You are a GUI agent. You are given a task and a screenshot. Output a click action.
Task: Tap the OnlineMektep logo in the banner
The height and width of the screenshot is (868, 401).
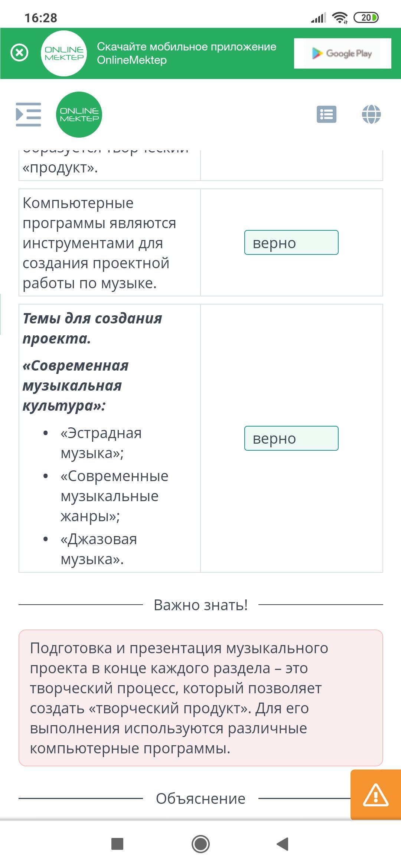pyautogui.click(x=64, y=53)
